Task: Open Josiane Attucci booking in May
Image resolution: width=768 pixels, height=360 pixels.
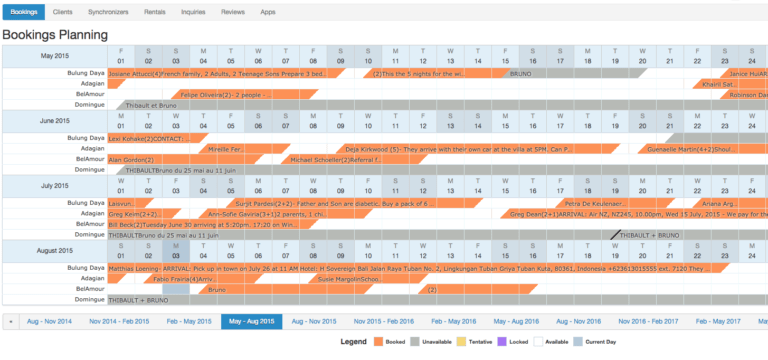Action: click(226, 73)
